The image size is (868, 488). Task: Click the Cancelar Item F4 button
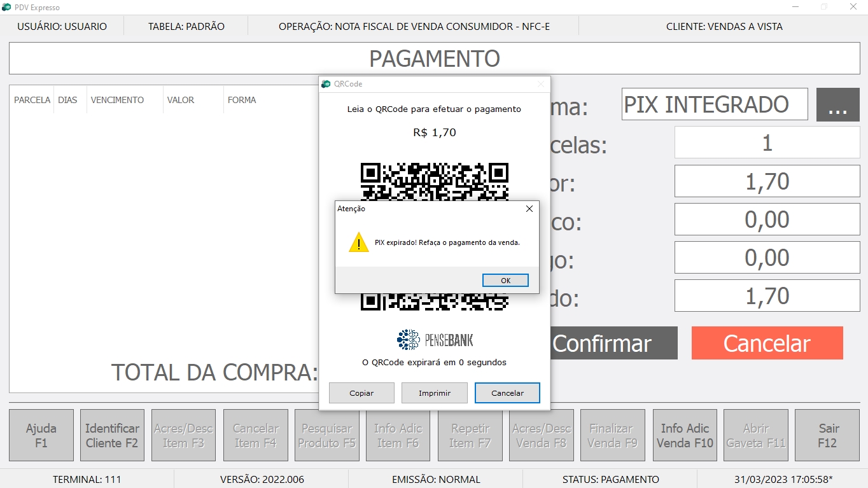pos(255,435)
